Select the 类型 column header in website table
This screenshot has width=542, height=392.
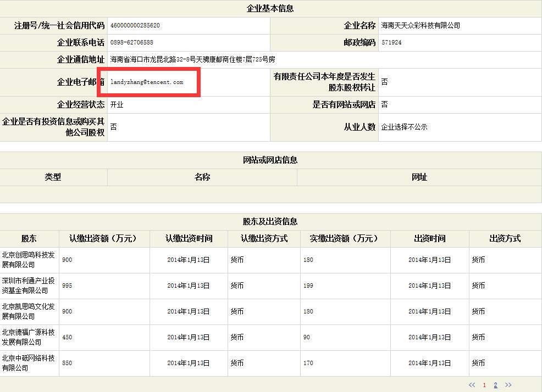tap(53, 177)
